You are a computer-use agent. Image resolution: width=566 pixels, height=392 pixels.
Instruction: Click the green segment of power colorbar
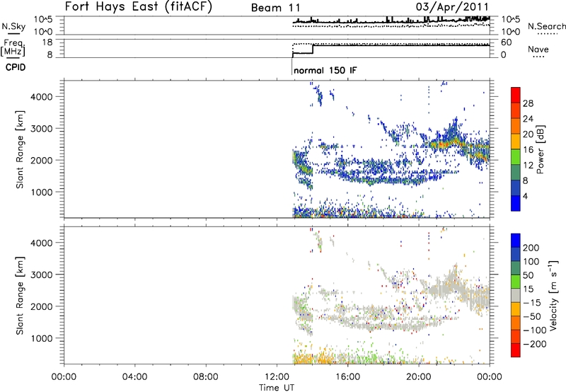516,157
